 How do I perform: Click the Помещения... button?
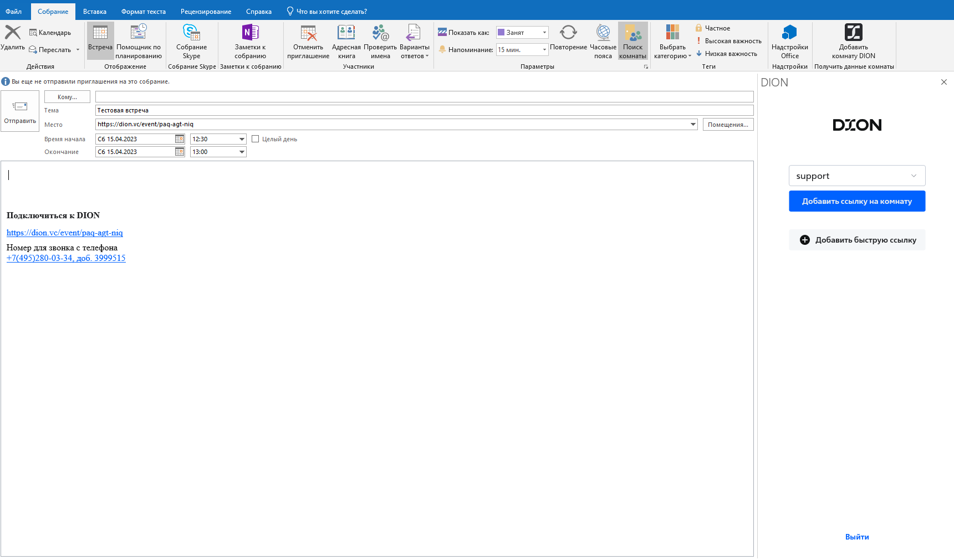click(728, 125)
